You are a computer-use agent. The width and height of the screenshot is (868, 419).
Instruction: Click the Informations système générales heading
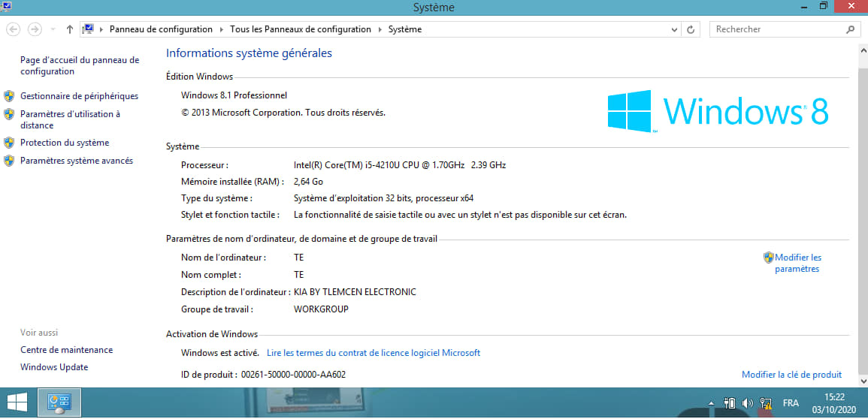(x=249, y=53)
